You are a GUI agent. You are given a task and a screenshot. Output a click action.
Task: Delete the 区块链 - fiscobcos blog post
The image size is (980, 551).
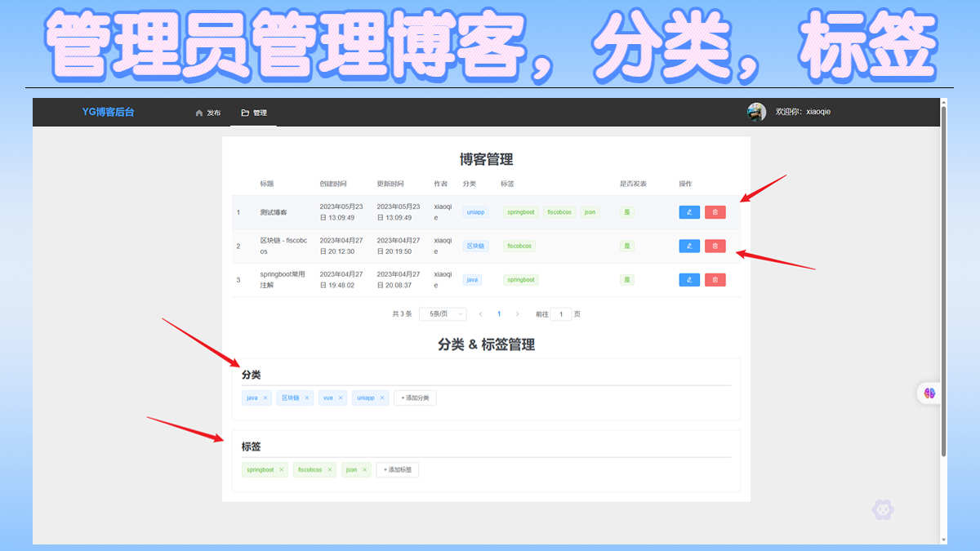click(715, 246)
